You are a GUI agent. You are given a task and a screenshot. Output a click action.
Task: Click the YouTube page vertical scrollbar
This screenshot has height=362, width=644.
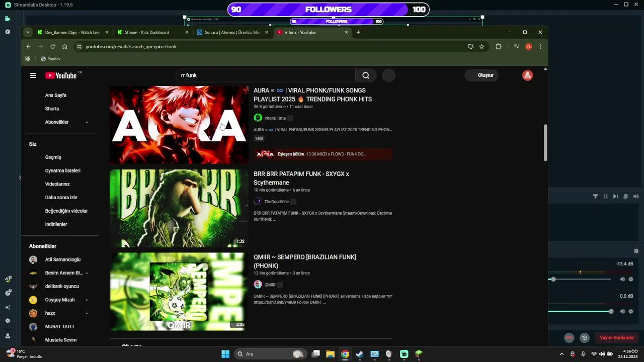545,143
